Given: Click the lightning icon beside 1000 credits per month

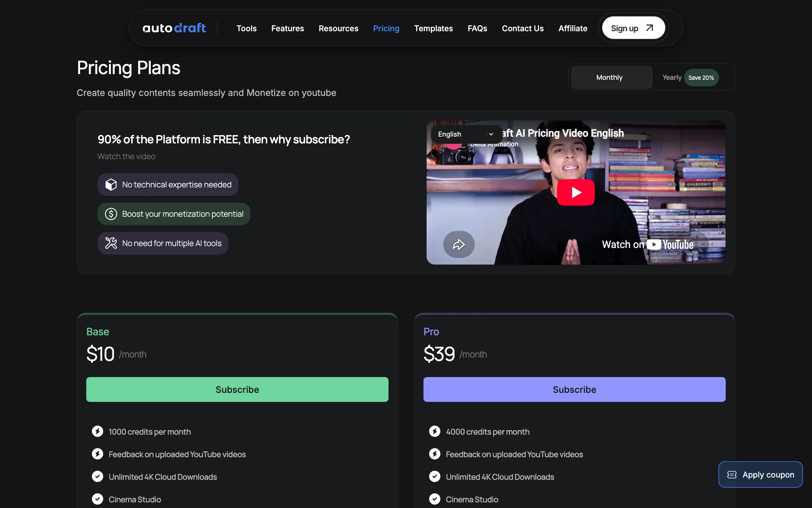Looking at the screenshot, I should pyautogui.click(x=97, y=431).
